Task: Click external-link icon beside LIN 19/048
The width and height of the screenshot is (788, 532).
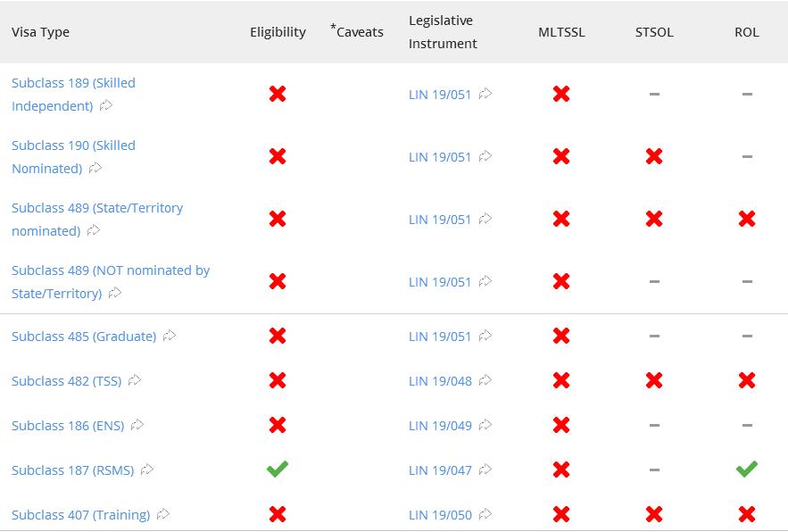Action: pos(485,380)
